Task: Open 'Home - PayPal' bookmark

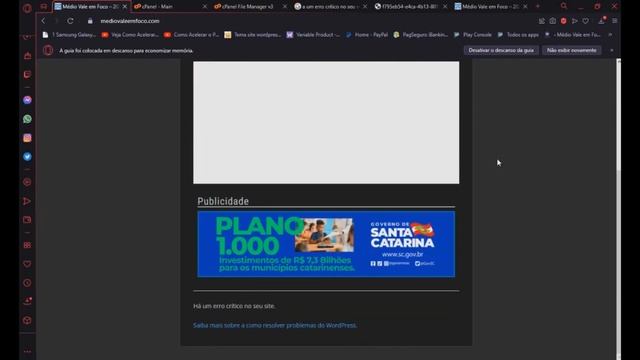Action: click(x=367, y=35)
